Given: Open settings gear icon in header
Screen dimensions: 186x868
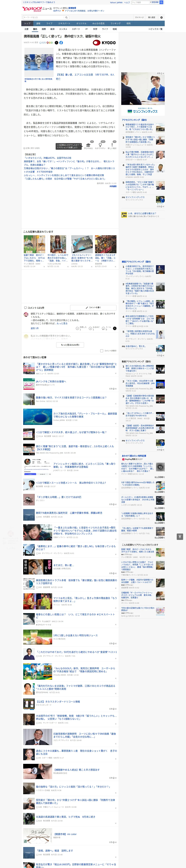Looking at the screenshot, I should 161,18.
